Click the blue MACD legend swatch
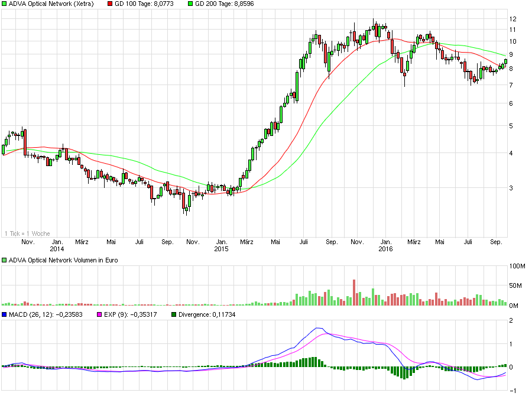This screenshot has height=396, width=532. coord(4,314)
